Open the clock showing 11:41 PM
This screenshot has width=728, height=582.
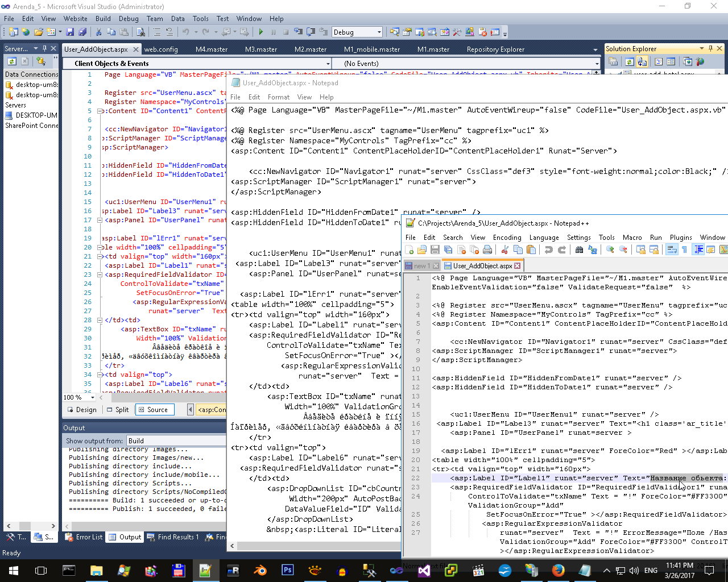click(680, 571)
